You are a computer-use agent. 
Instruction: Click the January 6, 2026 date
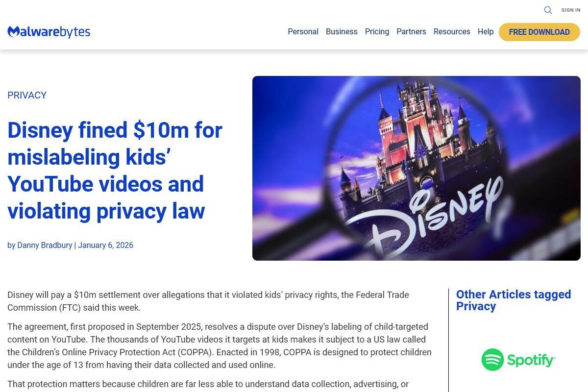tap(105, 245)
